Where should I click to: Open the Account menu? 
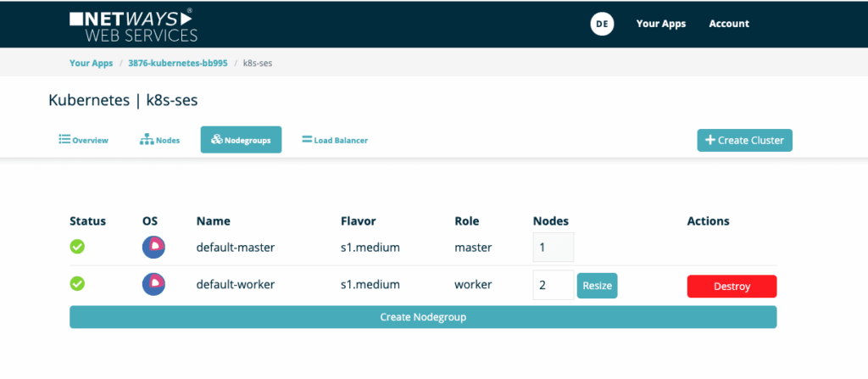tap(729, 24)
